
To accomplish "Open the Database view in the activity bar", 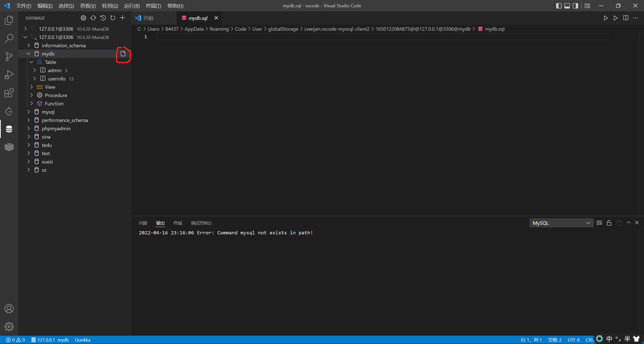I will click(x=9, y=129).
